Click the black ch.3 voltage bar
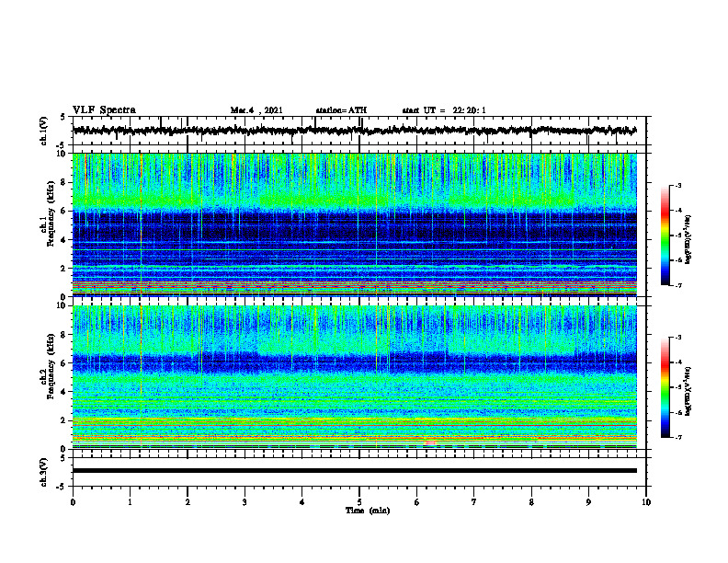This screenshot has width=728, height=563. (x=355, y=471)
